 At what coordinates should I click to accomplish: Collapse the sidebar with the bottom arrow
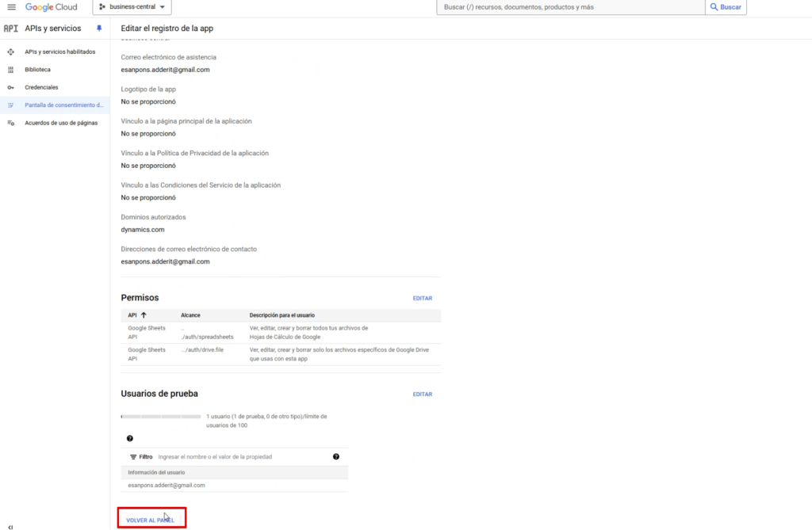10,527
